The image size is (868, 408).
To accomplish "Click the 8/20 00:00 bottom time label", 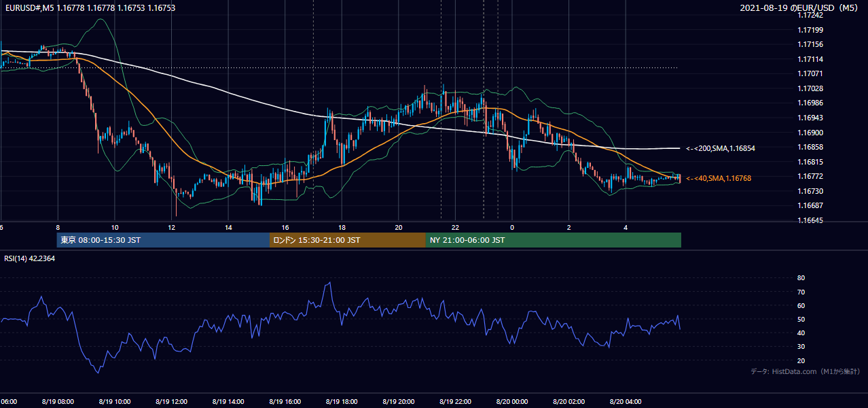I will (x=512, y=401).
